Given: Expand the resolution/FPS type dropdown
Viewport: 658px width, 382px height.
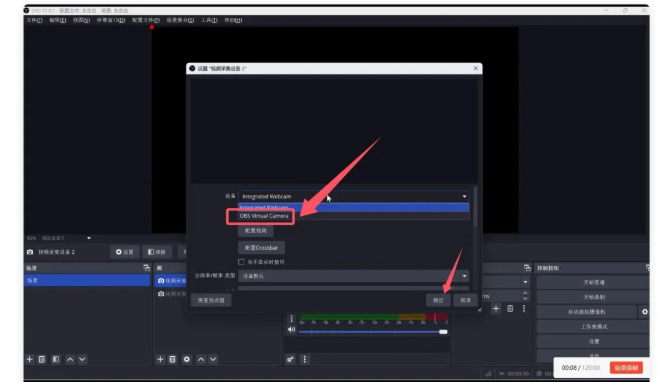Looking at the screenshot, I should 353,276.
